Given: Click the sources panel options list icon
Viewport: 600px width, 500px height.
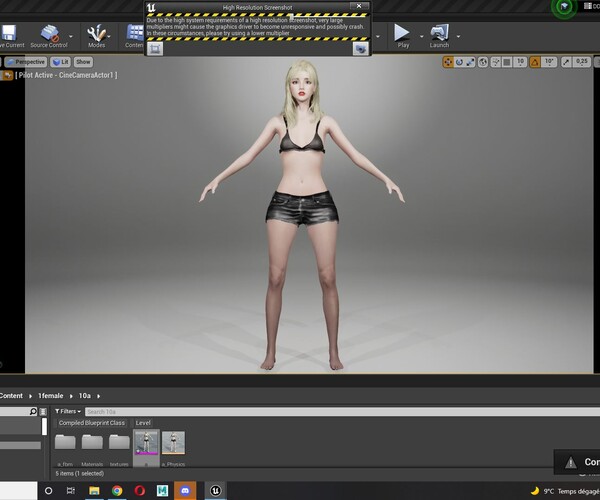Looking at the screenshot, I should (43, 412).
